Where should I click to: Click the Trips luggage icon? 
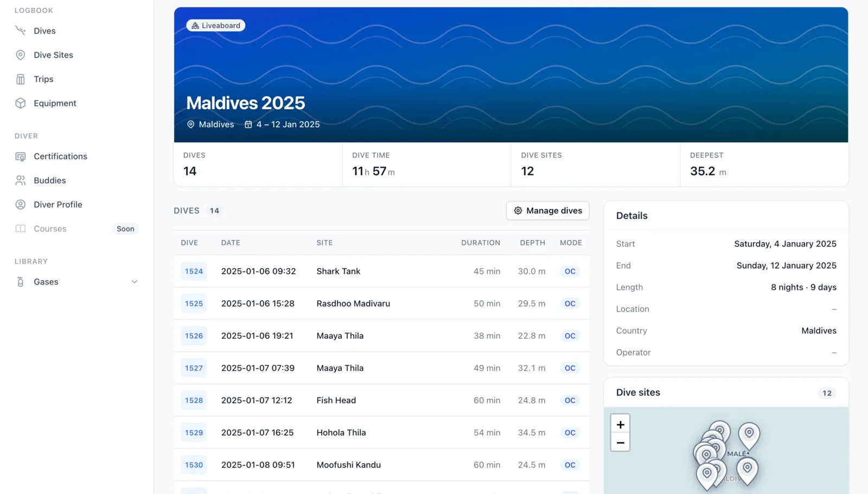(x=21, y=79)
